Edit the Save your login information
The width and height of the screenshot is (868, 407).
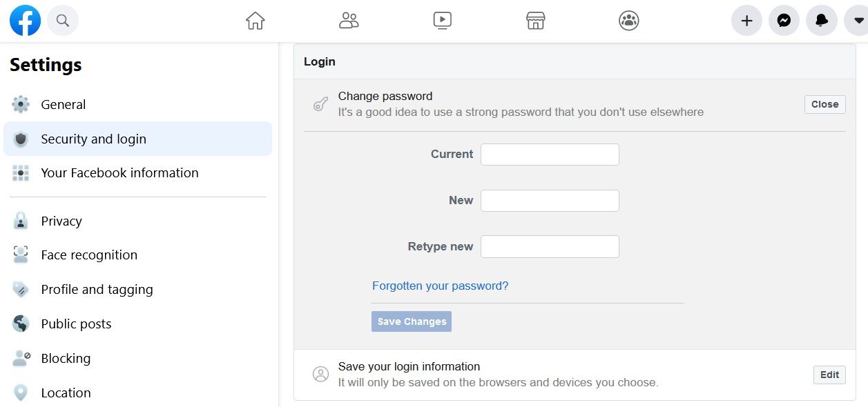[829, 375]
